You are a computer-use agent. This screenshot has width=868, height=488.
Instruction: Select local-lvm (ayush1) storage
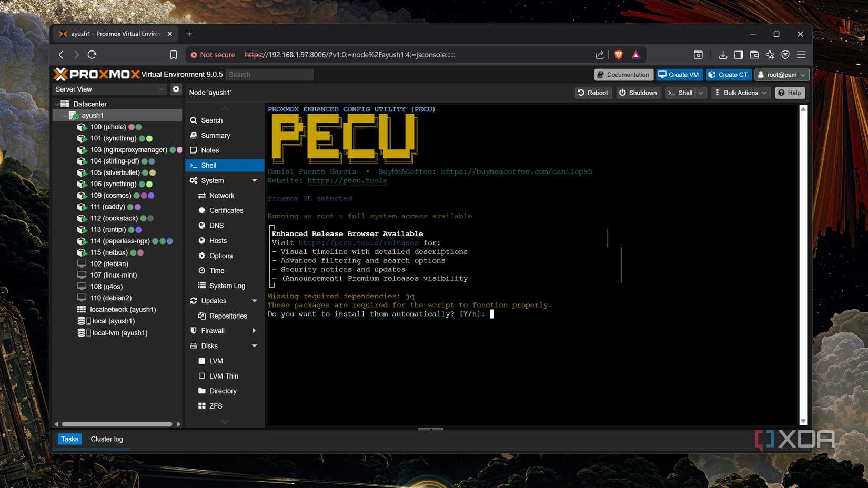coord(119,333)
